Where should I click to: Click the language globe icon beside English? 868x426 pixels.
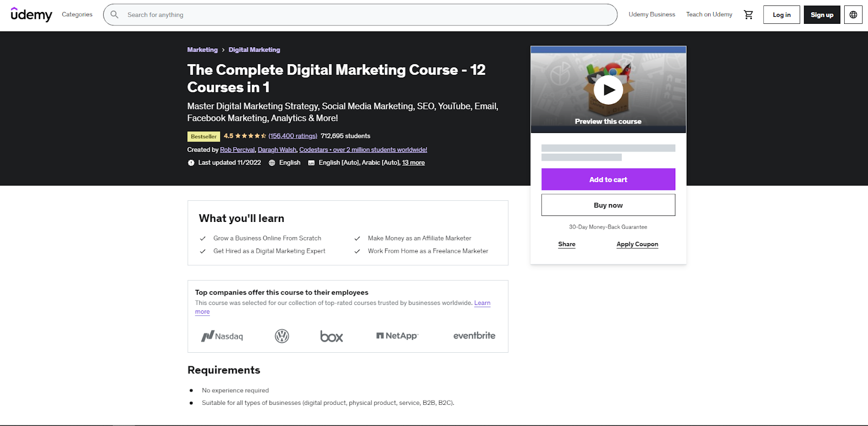272,163
